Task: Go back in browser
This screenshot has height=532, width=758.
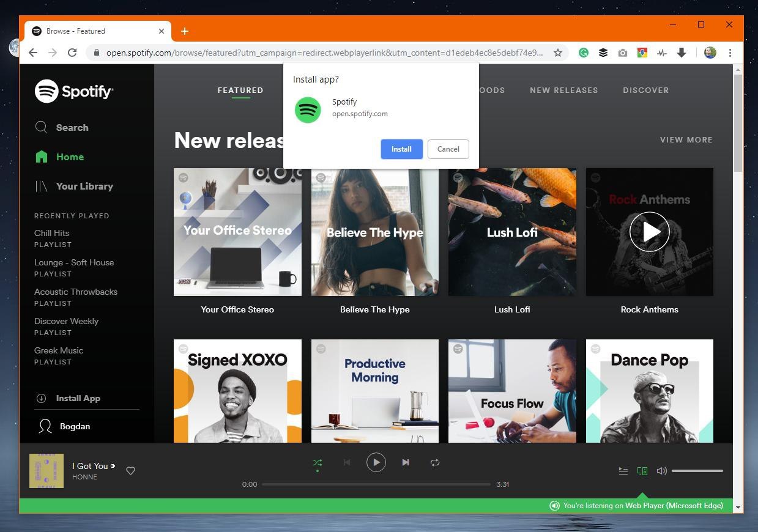Action: (33, 53)
